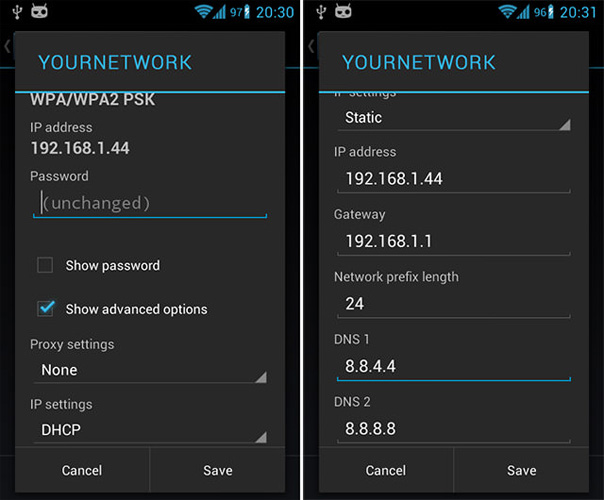Screen dimensions: 604x500
Task: Edit the Gateway field 192.168.1.1
Action: 454,242
